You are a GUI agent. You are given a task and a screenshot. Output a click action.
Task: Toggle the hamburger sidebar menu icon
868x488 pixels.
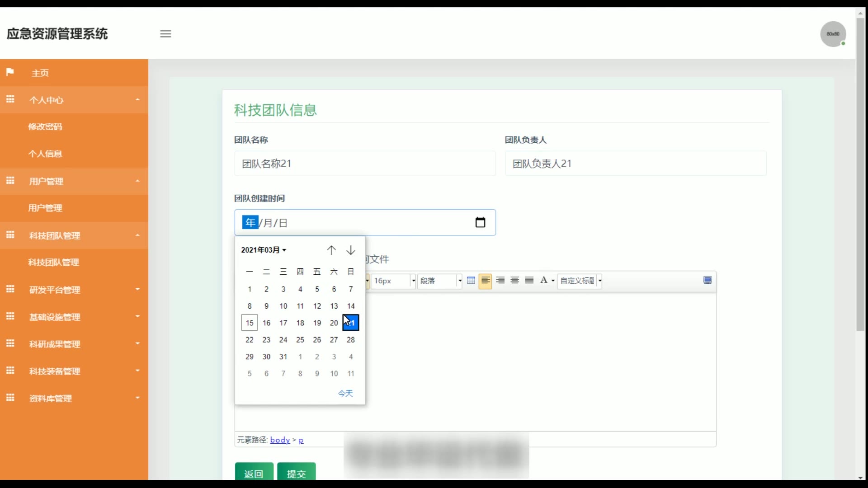coord(165,34)
